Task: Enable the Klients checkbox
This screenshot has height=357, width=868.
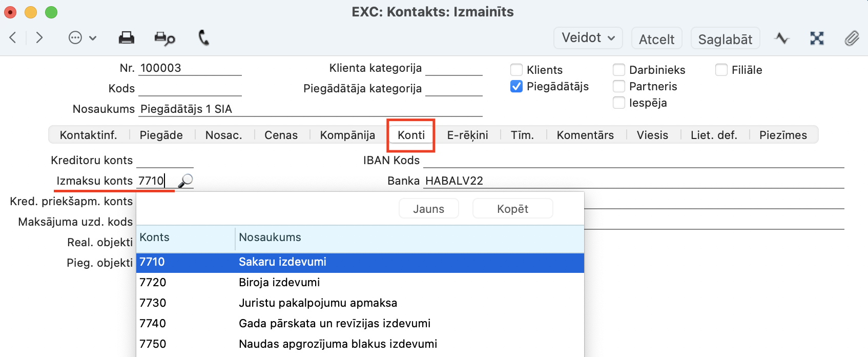Action: [516, 70]
